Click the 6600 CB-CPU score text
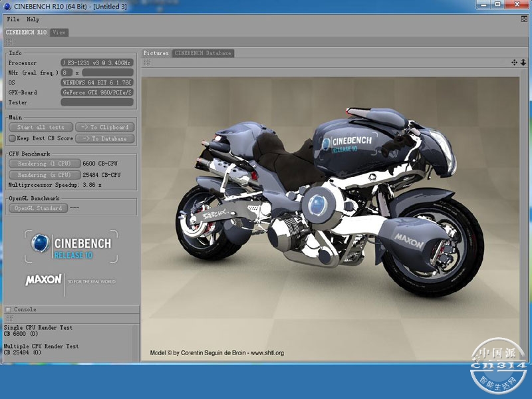The width and height of the screenshot is (532, 399). click(100, 164)
